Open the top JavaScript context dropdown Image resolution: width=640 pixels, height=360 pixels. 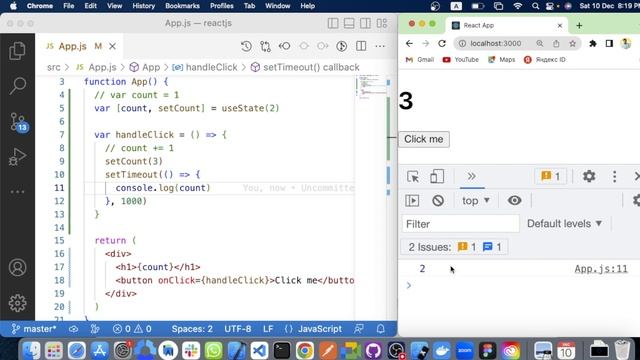tap(476, 200)
